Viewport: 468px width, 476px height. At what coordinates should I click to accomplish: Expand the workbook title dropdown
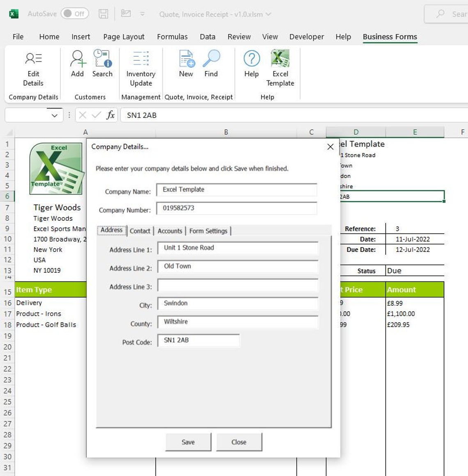(x=269, y=14)
